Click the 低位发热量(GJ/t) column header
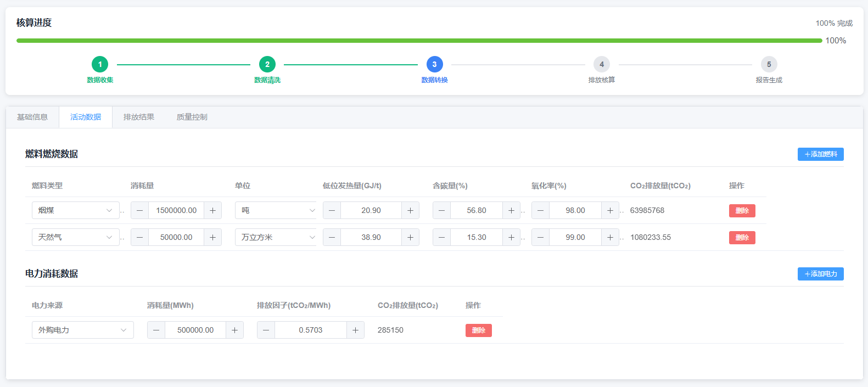This screenshot has height=387, width=868. pyautogui.click(x=352, y=186)
